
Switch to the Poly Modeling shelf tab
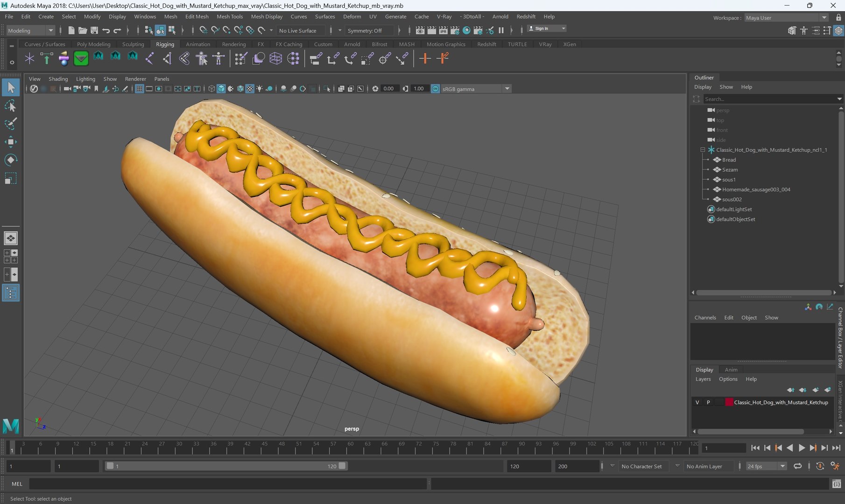coord(93,44)
